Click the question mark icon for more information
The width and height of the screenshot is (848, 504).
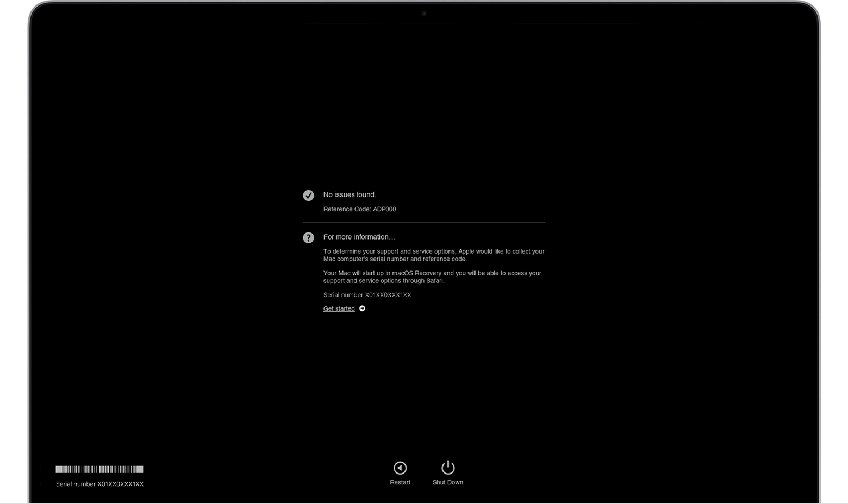tap(308, 237)
